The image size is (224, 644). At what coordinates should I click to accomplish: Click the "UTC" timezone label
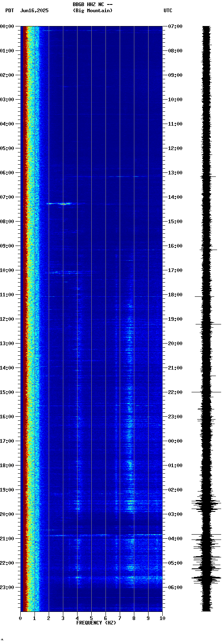168,11
